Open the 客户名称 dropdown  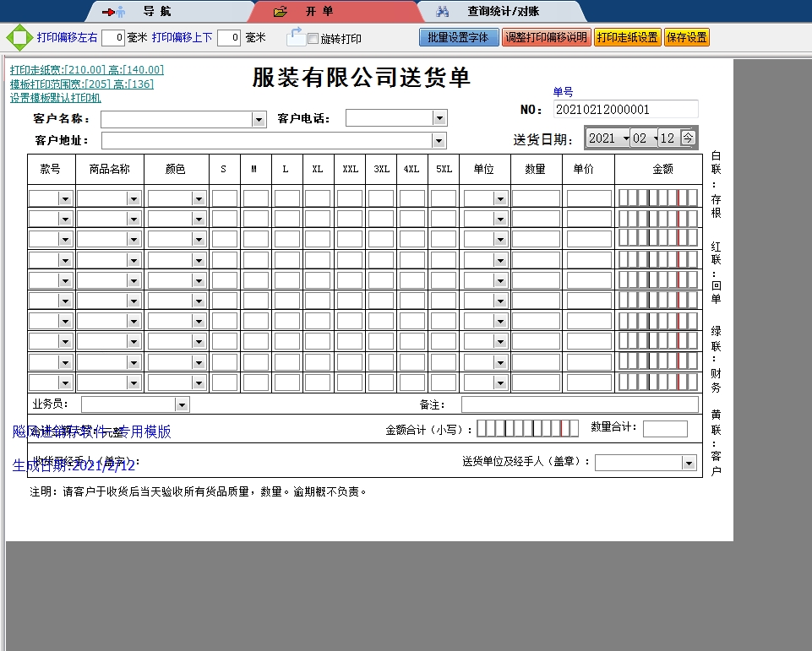coord(259,120)
